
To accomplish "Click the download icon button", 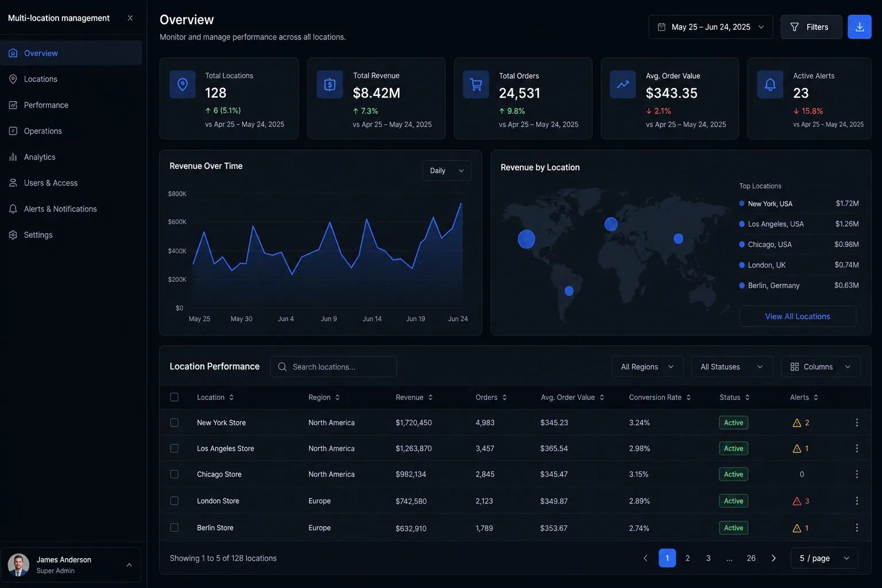I will click(860, 27).
